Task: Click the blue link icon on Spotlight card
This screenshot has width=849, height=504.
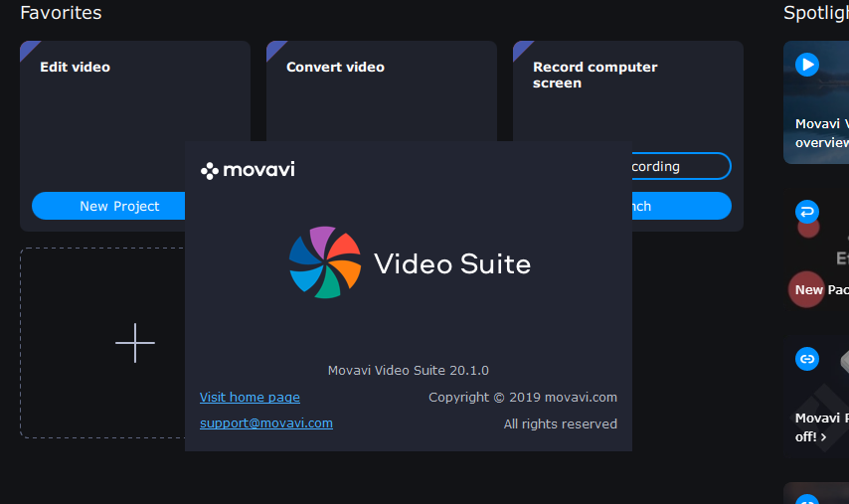Action: [x=807, y=359]
